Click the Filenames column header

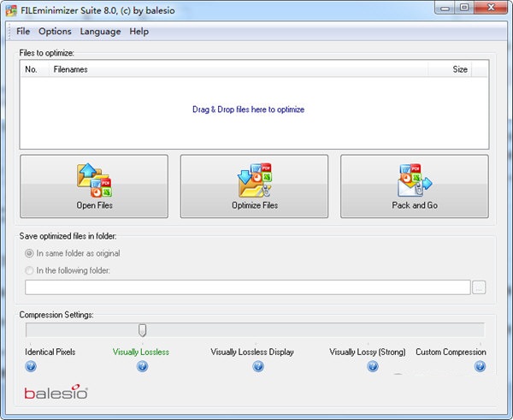click(239, 69)
